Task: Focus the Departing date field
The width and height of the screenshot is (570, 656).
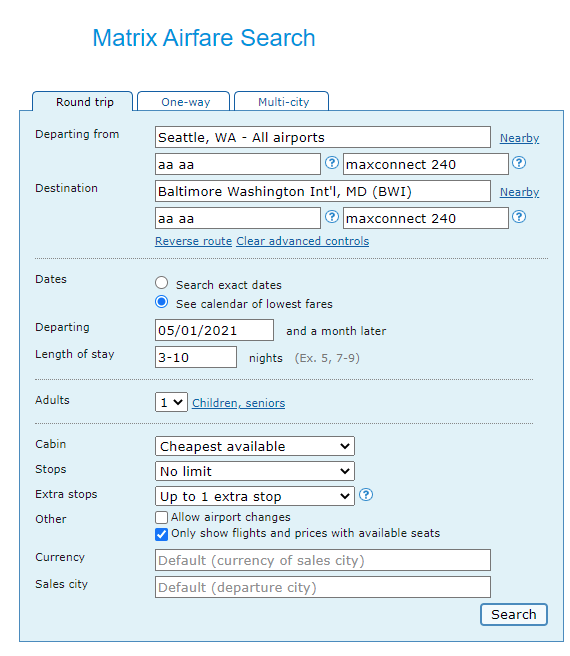Action: click(x=214, y=331)
